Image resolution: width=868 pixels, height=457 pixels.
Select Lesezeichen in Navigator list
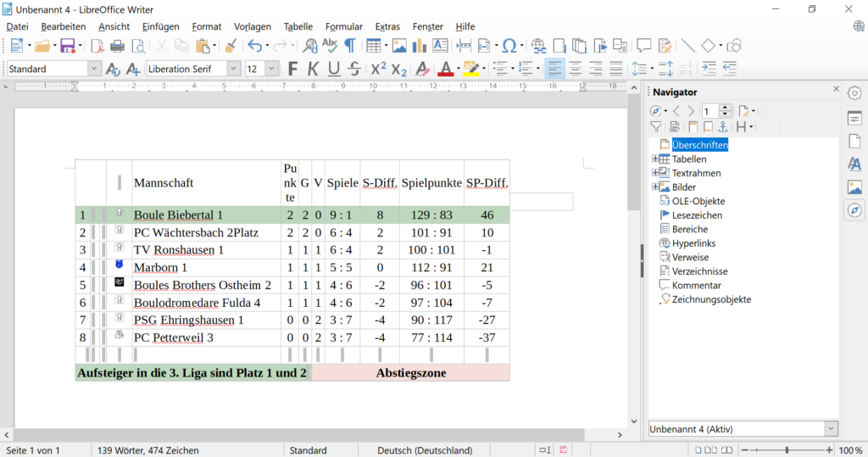pos(697,215)
